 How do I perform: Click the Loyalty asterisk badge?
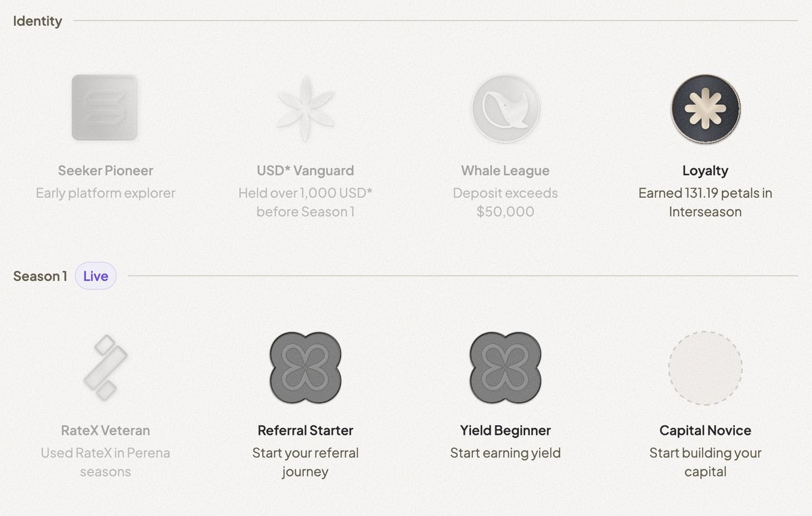[705, 108]
